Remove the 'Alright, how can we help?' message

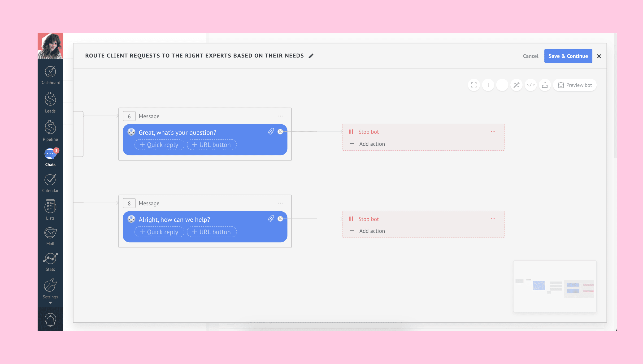click(280, 219)
